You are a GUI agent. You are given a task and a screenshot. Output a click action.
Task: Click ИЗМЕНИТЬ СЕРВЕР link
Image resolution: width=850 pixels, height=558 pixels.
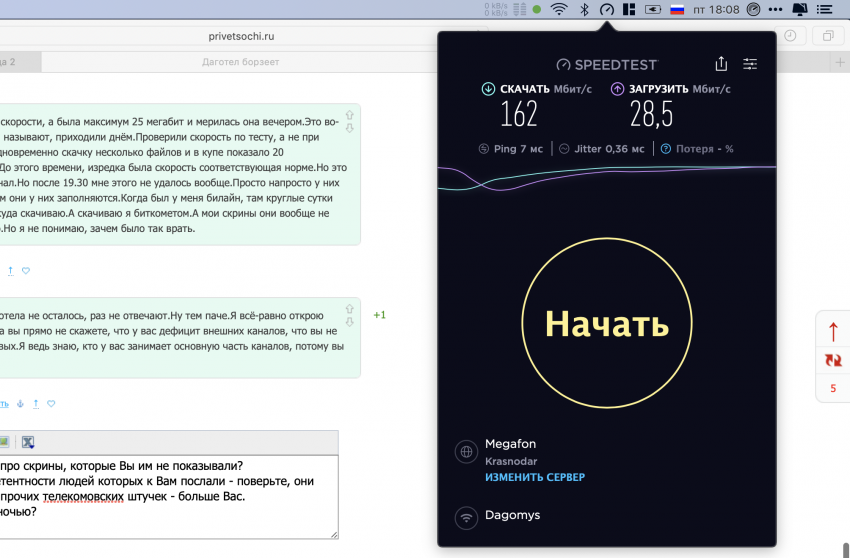534,477
